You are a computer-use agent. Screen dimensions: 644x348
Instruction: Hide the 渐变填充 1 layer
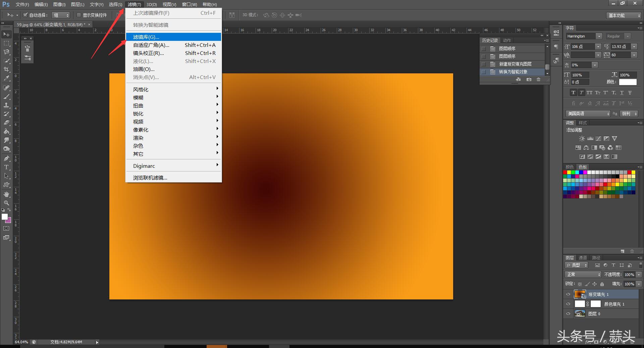568,294
